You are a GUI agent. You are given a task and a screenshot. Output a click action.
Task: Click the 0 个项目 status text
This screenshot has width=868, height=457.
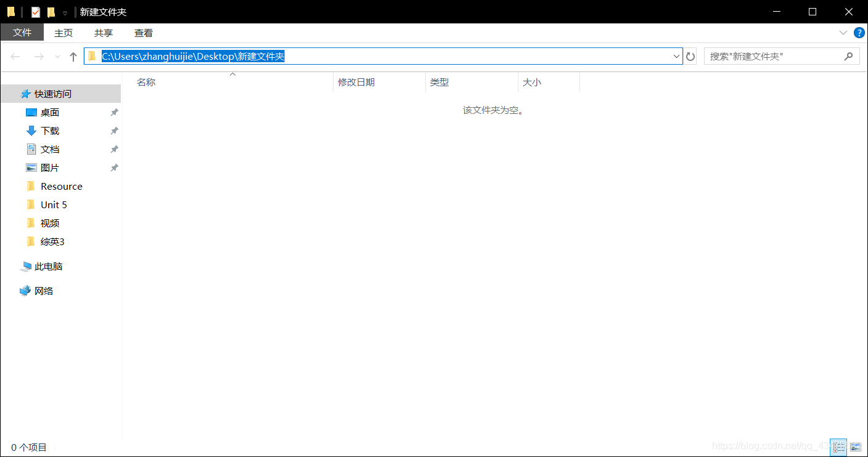coord(29,448)
